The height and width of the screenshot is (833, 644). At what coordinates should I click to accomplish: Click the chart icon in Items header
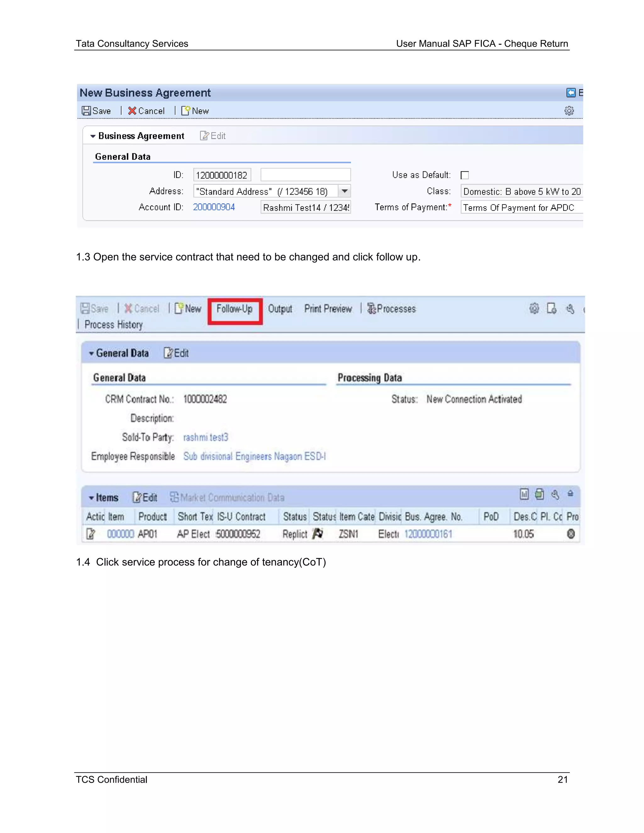(x=524, y=494)
